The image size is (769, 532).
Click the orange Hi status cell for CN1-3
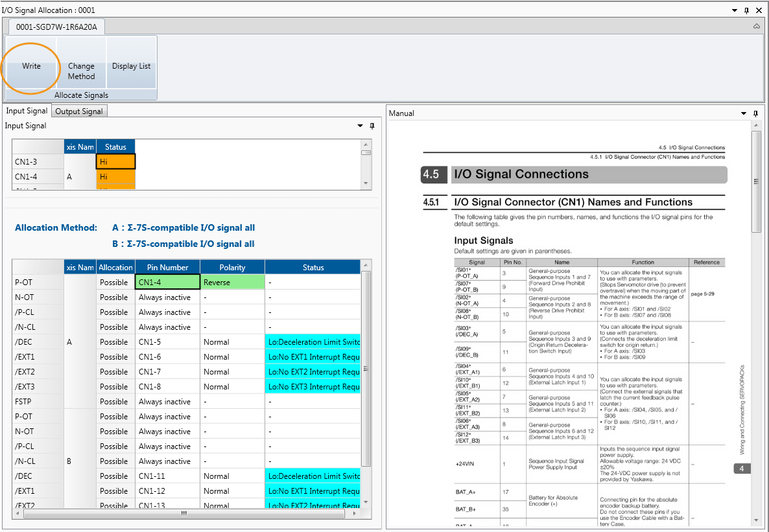(115, 162)
